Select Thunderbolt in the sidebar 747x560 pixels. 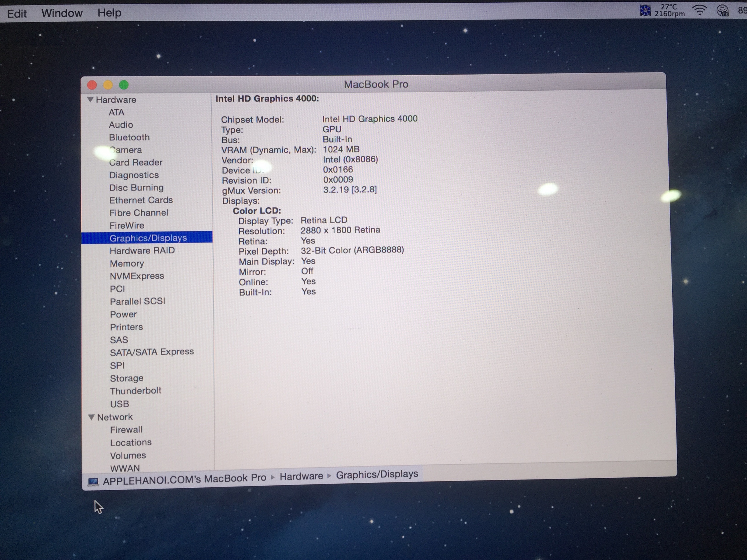135,391
